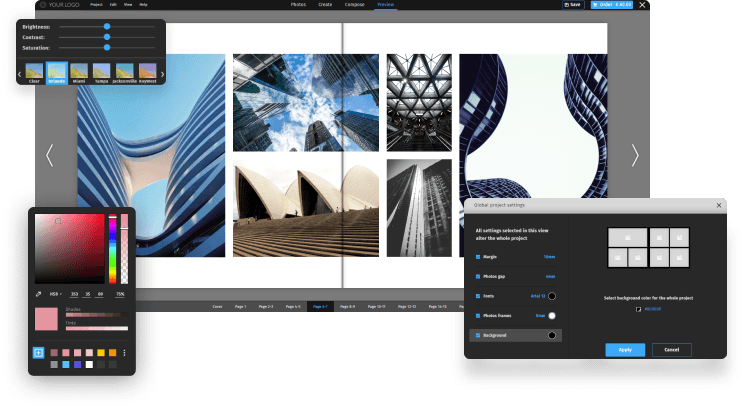Go to the previous page spread arrow
This screenshot has width=743, height=407.
coord(50,155)
